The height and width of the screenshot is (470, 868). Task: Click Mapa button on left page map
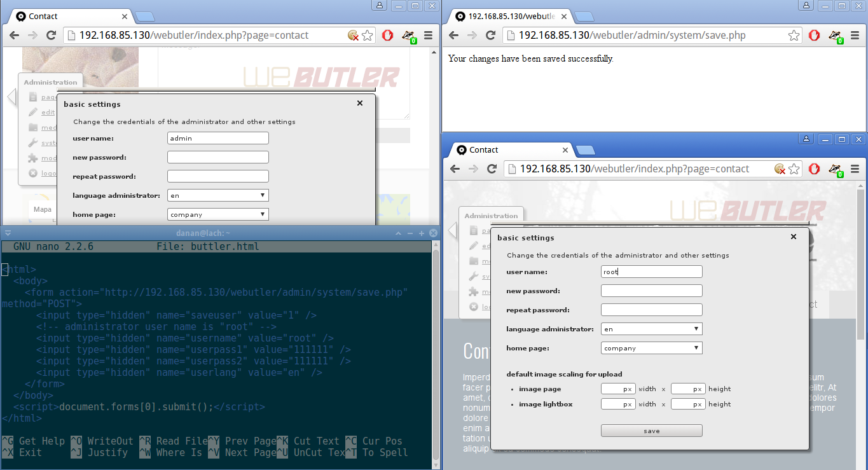(x=43, y=209)
